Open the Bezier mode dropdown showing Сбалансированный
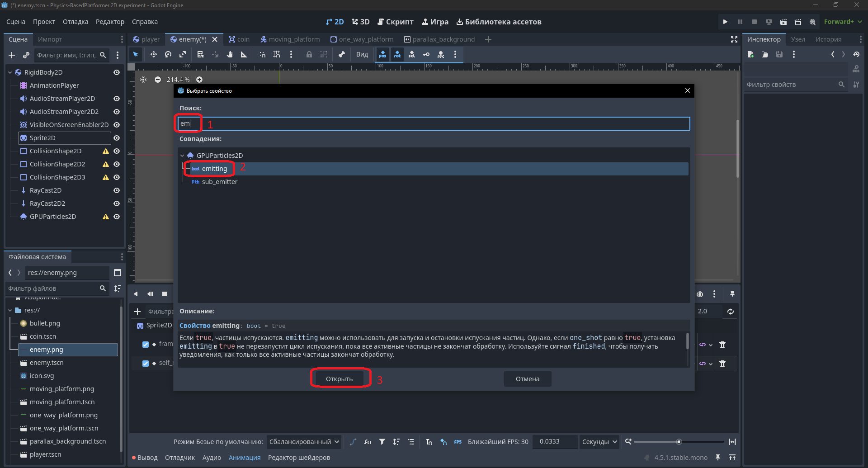Image resolution: width=868 pixels, height=468 pixels. (304, 442)
